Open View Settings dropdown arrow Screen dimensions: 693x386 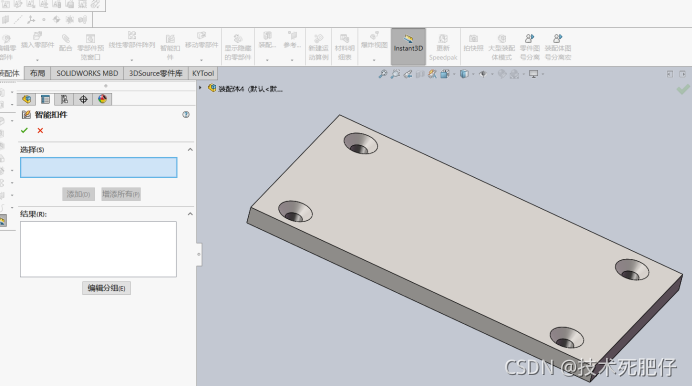(543, 74)
